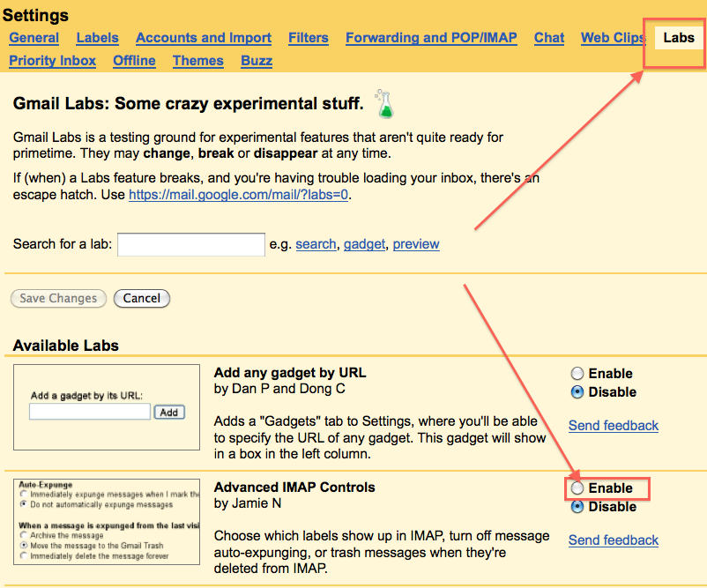Screen dimensions: 707x588
Task: Open the Offline settings tab
Action: coord(134,61)
